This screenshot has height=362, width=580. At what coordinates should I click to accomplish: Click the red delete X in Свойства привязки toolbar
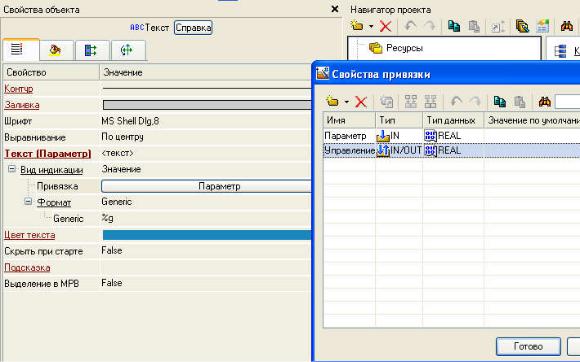[361, 102]
